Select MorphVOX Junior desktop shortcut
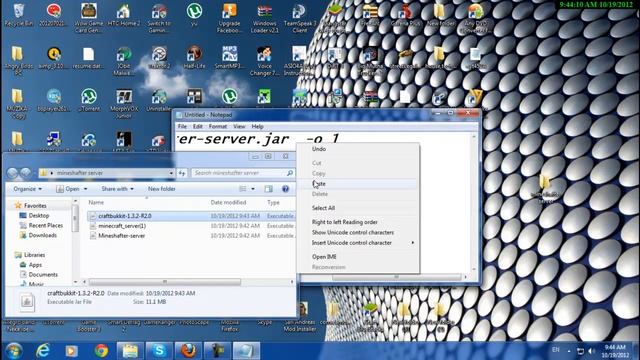This screenshot has height=360, width=640. 124,104
